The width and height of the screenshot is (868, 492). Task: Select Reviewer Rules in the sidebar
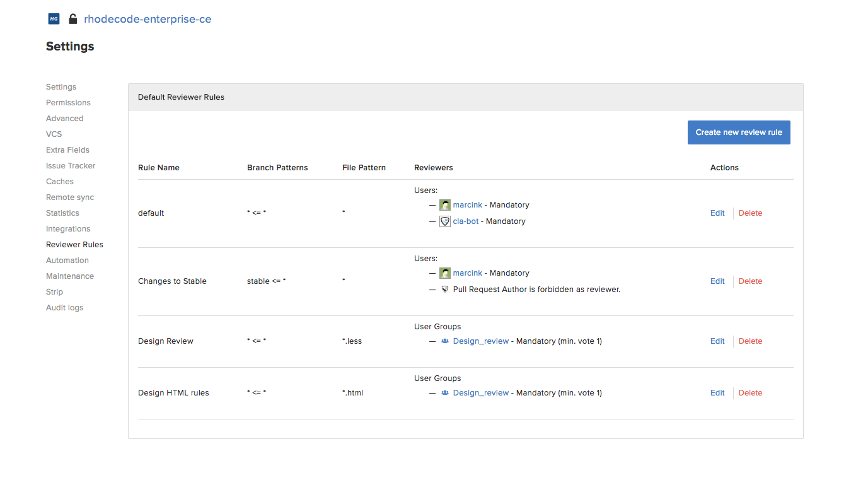74,245
